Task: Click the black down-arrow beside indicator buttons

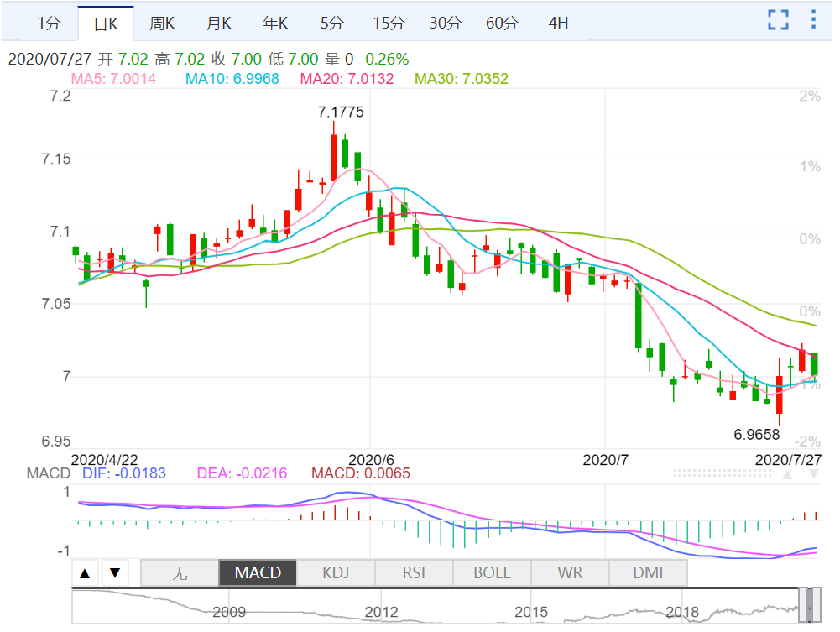Action: click(x=115, y=574)
